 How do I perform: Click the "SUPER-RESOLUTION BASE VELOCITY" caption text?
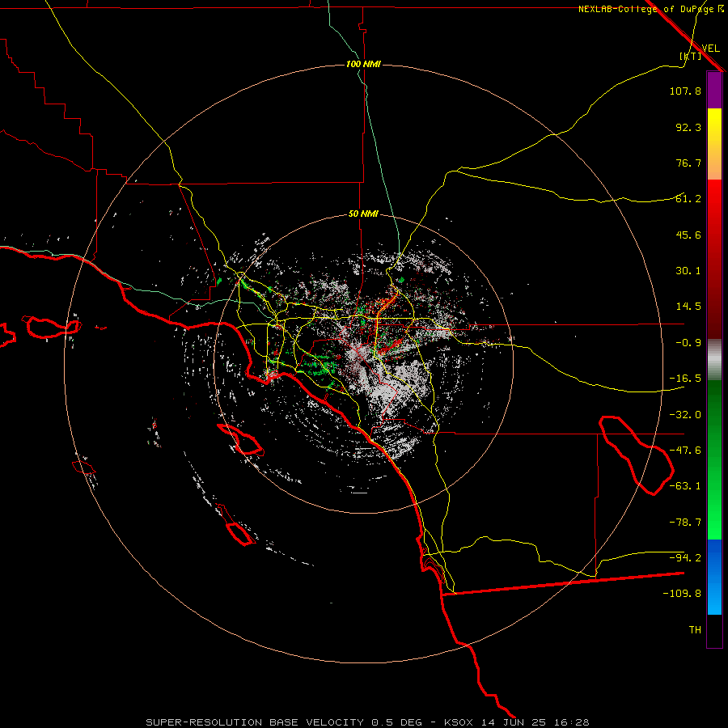click(255, 722)
